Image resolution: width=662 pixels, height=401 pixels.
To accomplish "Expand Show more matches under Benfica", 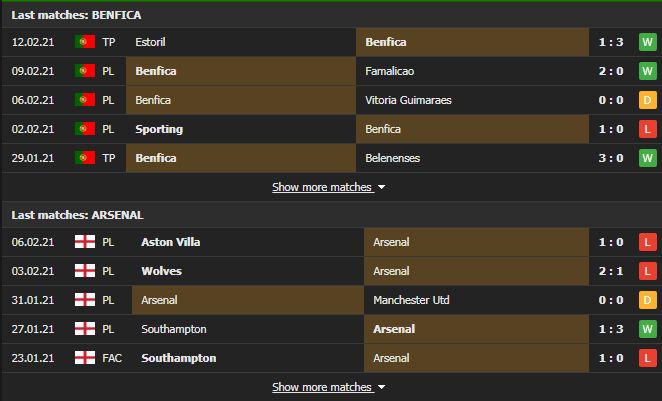I will (322, 187).
